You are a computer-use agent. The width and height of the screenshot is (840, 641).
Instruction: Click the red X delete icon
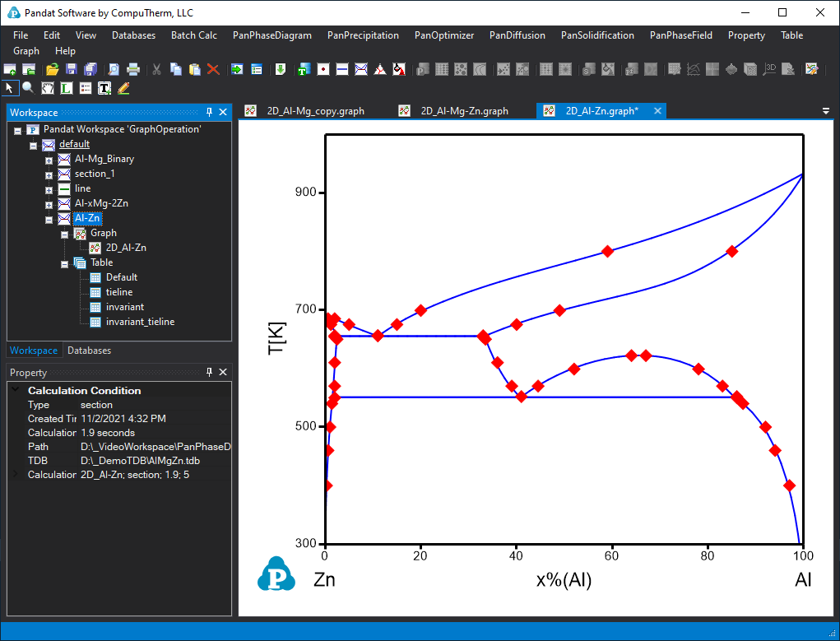coord(213,69)
